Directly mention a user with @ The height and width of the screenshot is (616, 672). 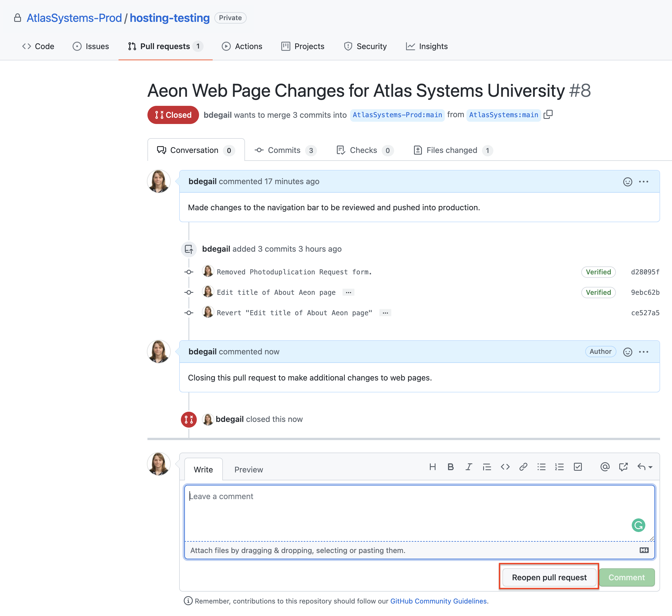pos(605,467)
